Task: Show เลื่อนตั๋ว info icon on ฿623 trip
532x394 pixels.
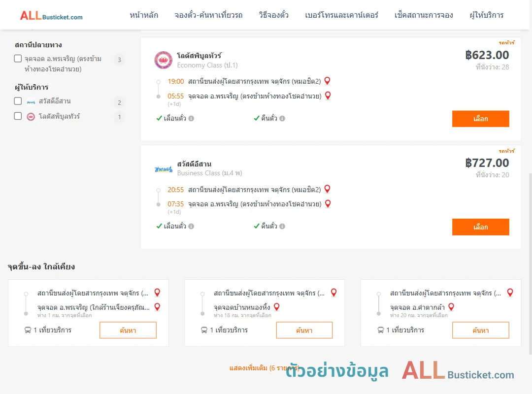Action: pos(191,118)
